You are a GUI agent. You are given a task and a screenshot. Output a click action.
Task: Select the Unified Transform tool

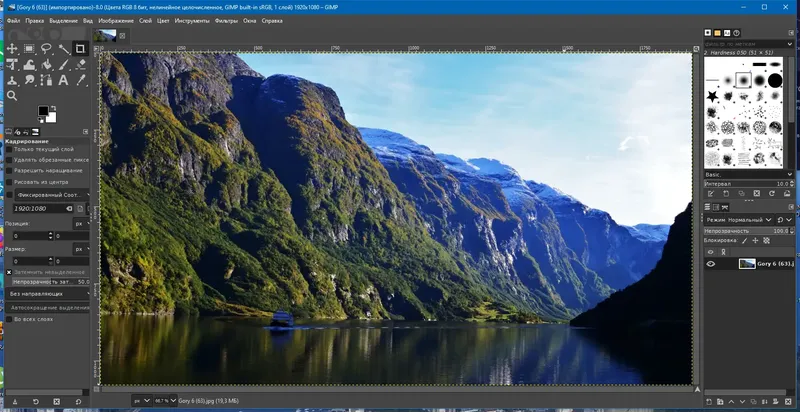pyautogui.click(x=12, y=65)
